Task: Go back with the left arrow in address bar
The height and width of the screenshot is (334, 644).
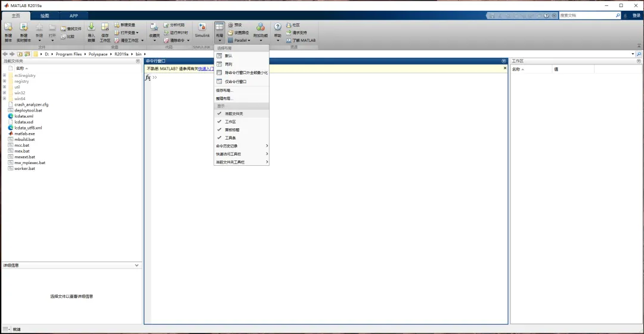Action: pyautogui.click(x=5, y=54)
